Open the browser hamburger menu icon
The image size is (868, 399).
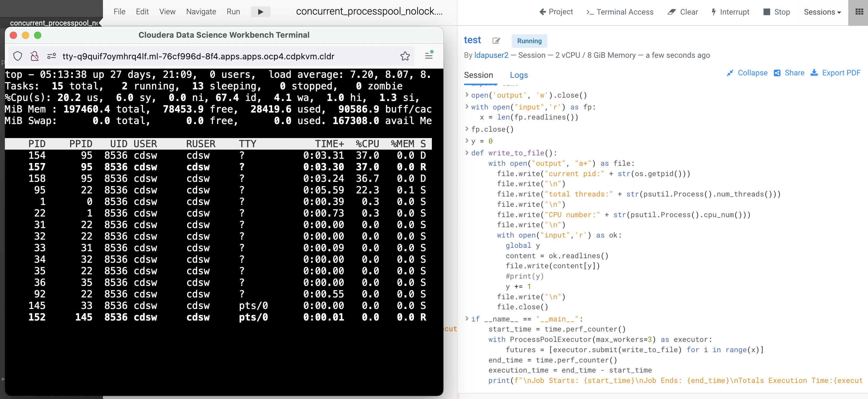429,55
